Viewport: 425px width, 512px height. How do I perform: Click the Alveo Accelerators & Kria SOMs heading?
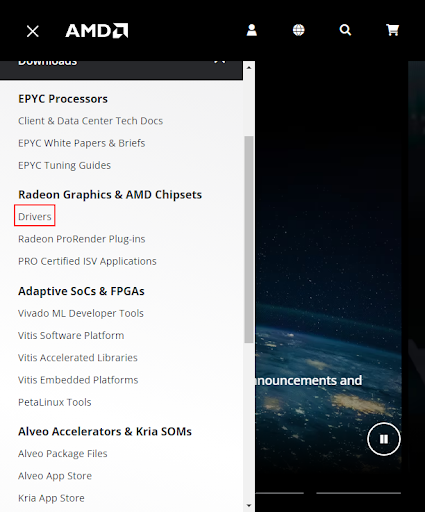coord(105,431)
